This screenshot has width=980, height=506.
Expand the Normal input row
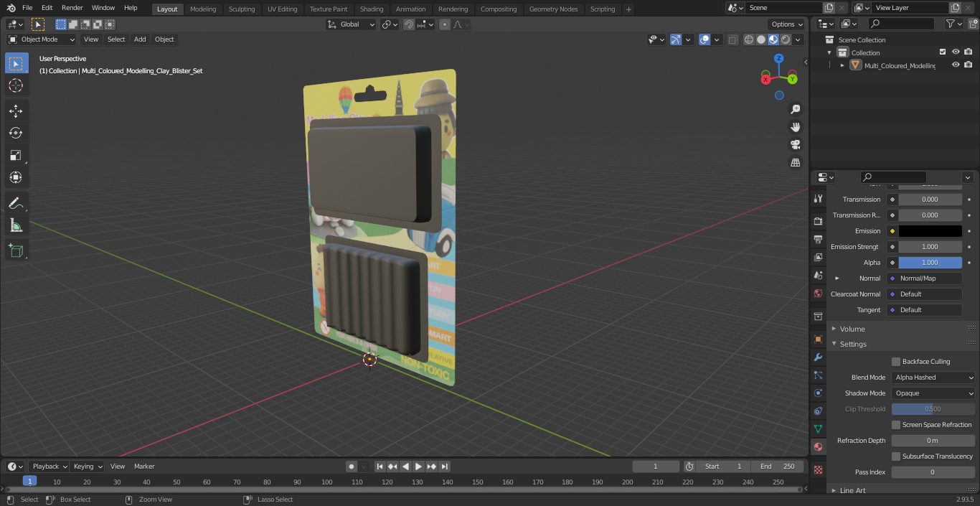click(x=837, y=278)
